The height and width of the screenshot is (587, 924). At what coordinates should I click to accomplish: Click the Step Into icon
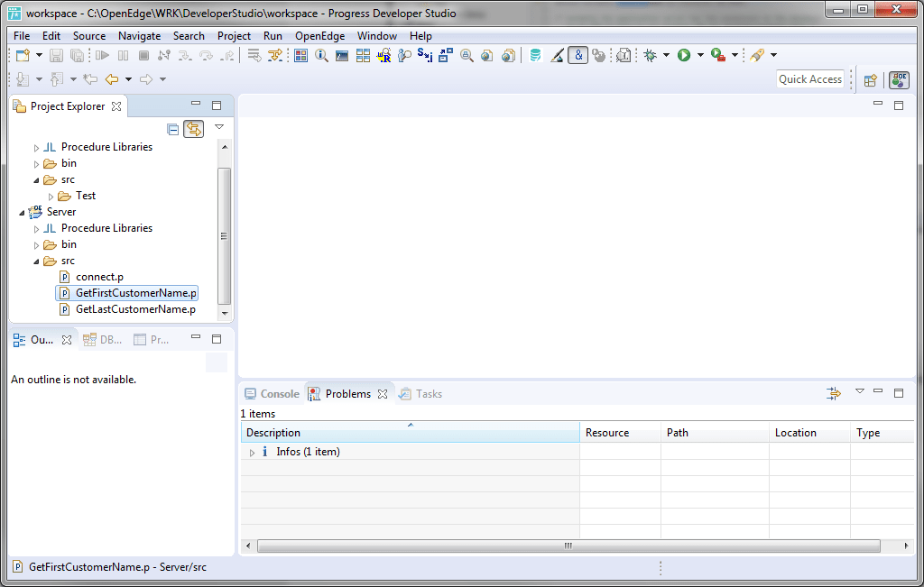[x=185, y=55]
